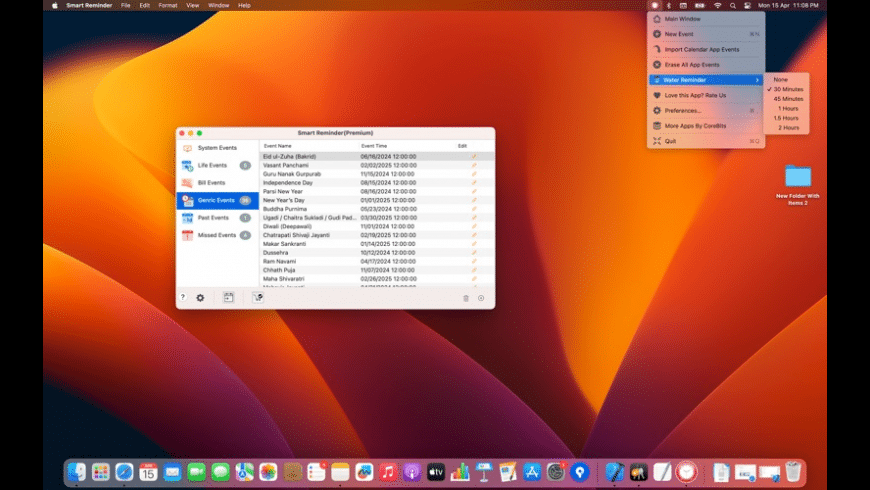Viewport: 870px width, 490px height.
Task: Edit pencil for Parsi New Year
Action: pos(474,191)
